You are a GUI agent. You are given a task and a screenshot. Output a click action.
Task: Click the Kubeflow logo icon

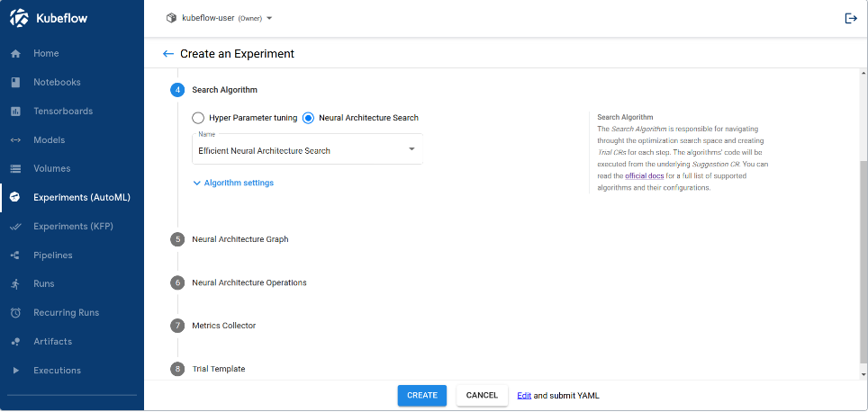click(x=19, y=18)
